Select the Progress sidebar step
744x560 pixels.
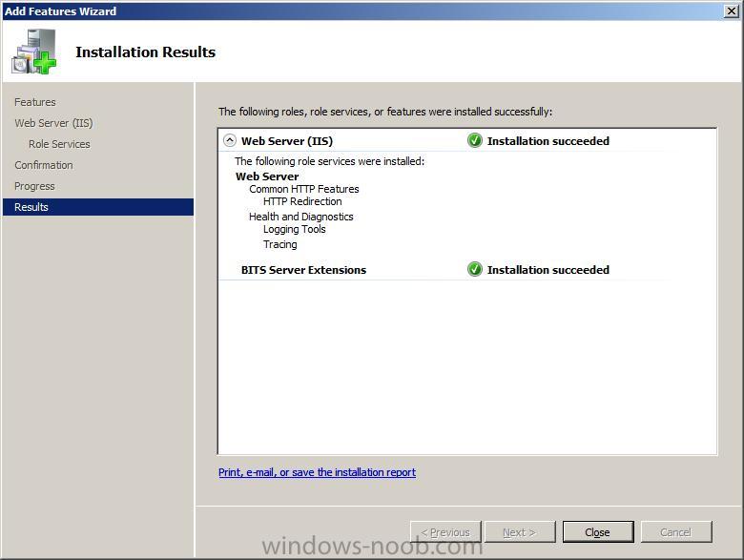[x=34, y=186]
